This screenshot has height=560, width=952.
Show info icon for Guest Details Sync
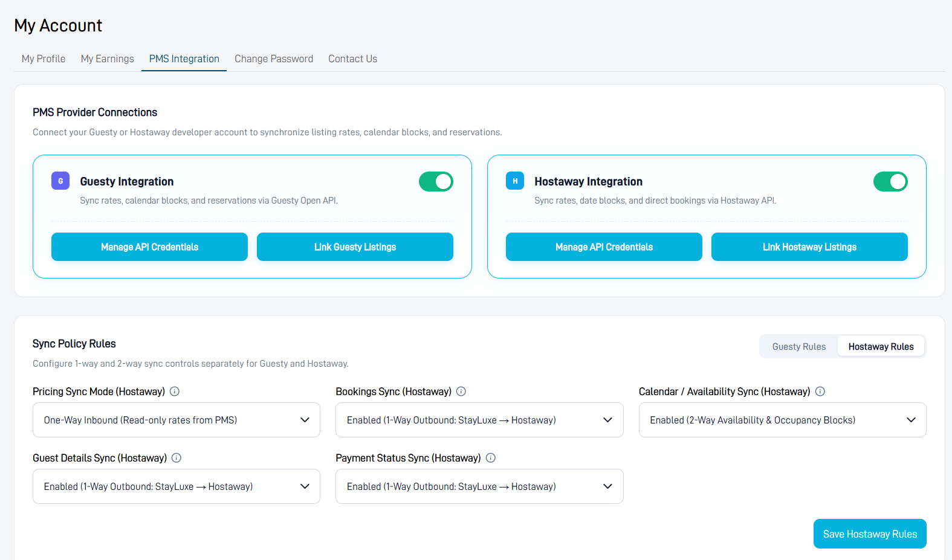point(176,458)
